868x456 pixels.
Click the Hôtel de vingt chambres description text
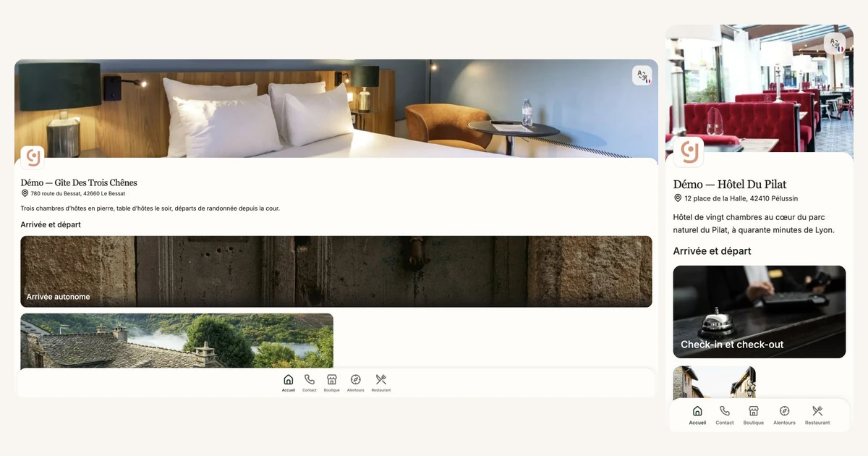[x=754, y=224]
